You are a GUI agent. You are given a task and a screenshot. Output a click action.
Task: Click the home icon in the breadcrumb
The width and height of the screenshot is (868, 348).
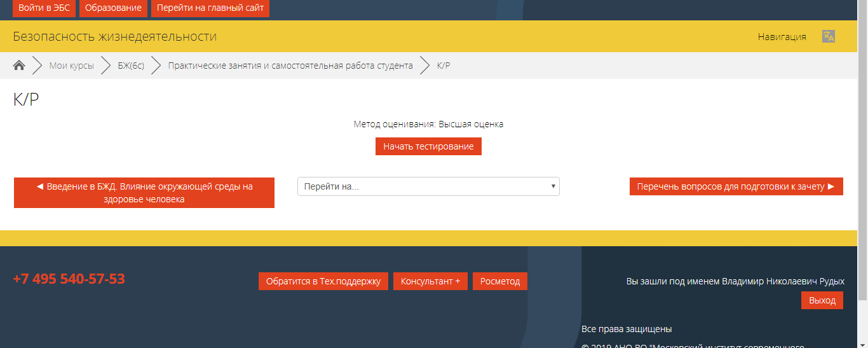click(19, 66)
